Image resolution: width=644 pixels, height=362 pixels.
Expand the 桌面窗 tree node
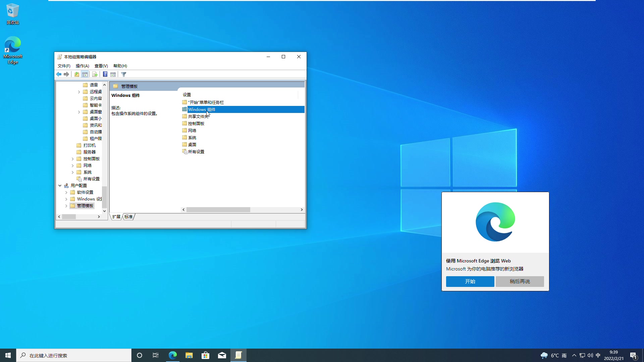(x=79, y=112)
